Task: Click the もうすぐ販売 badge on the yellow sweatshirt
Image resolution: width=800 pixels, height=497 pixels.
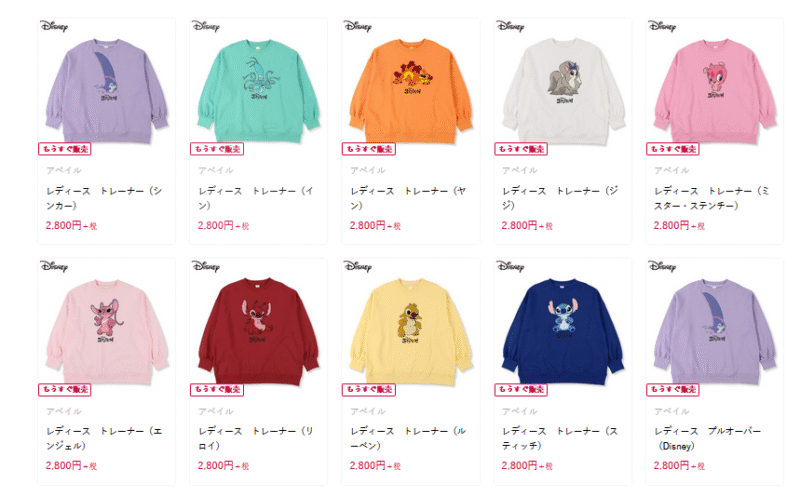Action: click(369, 390)
